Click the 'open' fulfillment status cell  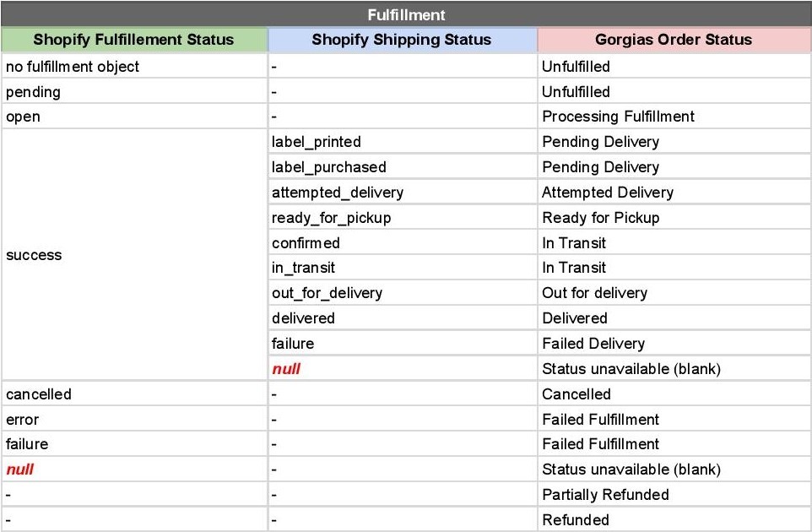(133, 117)
